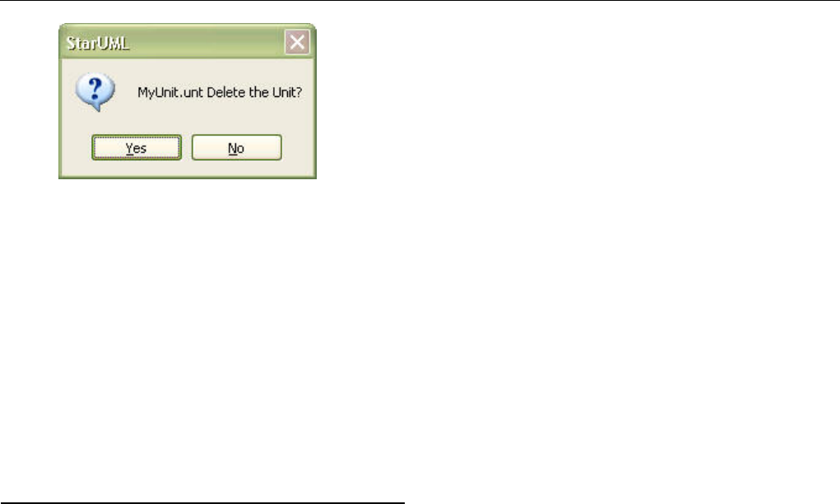Choose No to keep MyUnit.unt

[x=236, y=147]
